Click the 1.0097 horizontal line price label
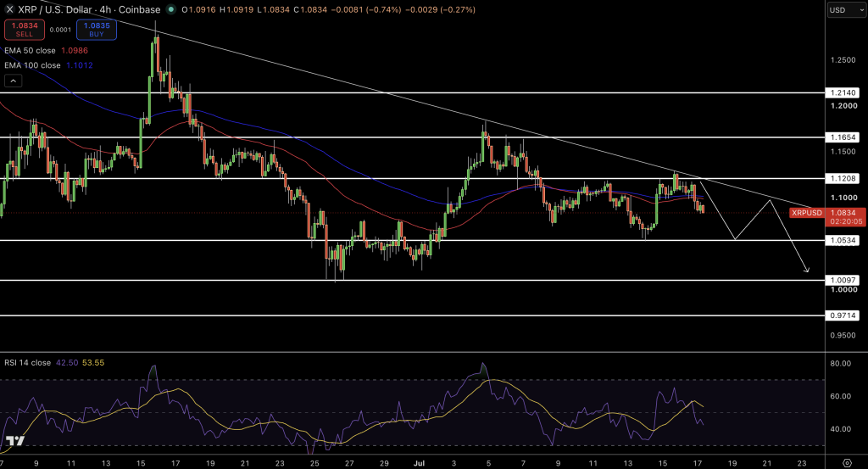868x469 pixels. 843,280
